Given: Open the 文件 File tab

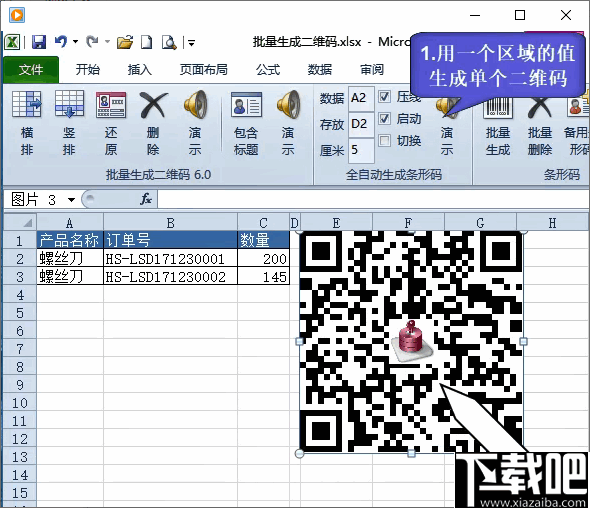Looking at the screenshot, I should pos(31,70).
